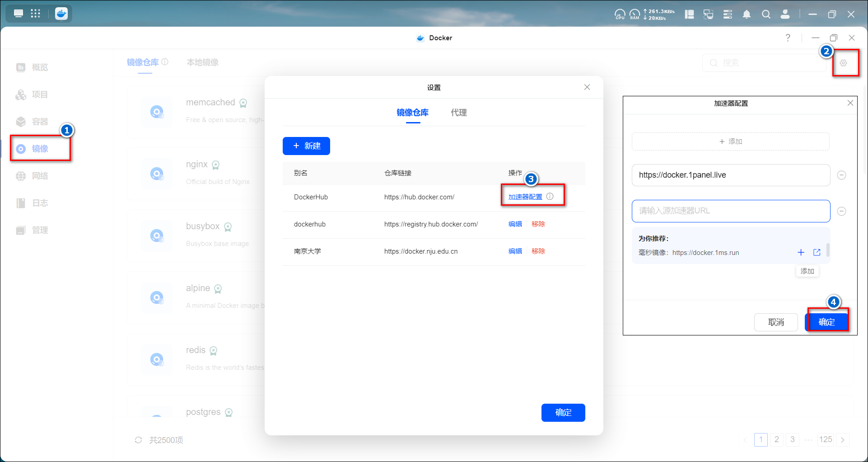The width and height of the screenshot is (868, 462).
Task: Click the help question mark icon
Action: pos(788,38)
